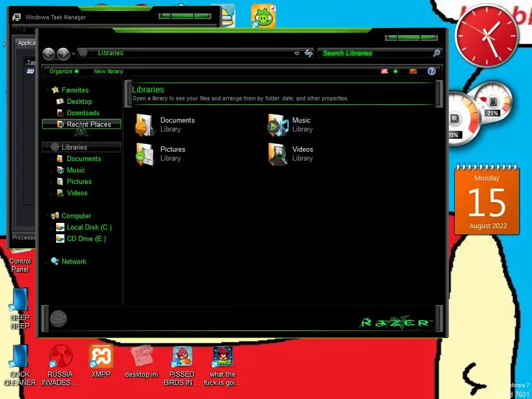Switch to the Applications tab in Task Manager
This screenshot has height=399, width=532.
pyautogui.click(x=26, y=43)
